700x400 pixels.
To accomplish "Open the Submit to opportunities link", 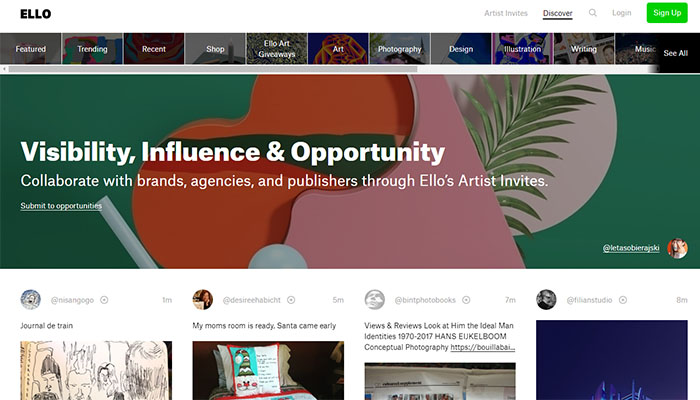I will (61, 206).
